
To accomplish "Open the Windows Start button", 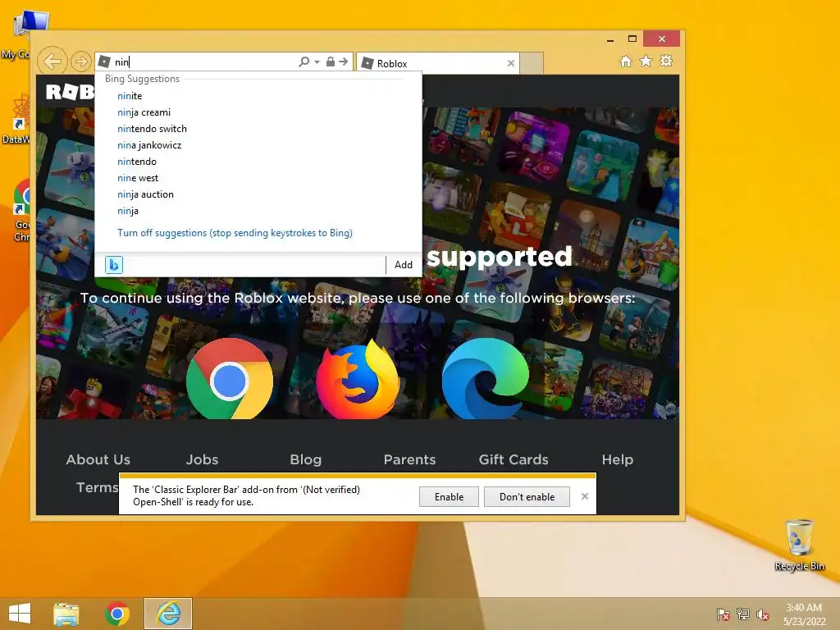I will point(20,614).
